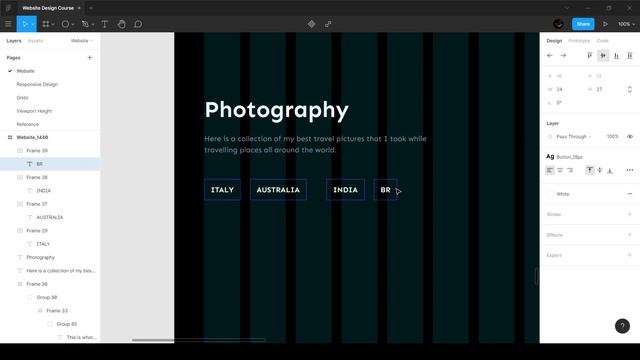Switch to the Assets tab
Image resolution: width=640 pixels, height=360 pixels.
(x=35, y=41)
